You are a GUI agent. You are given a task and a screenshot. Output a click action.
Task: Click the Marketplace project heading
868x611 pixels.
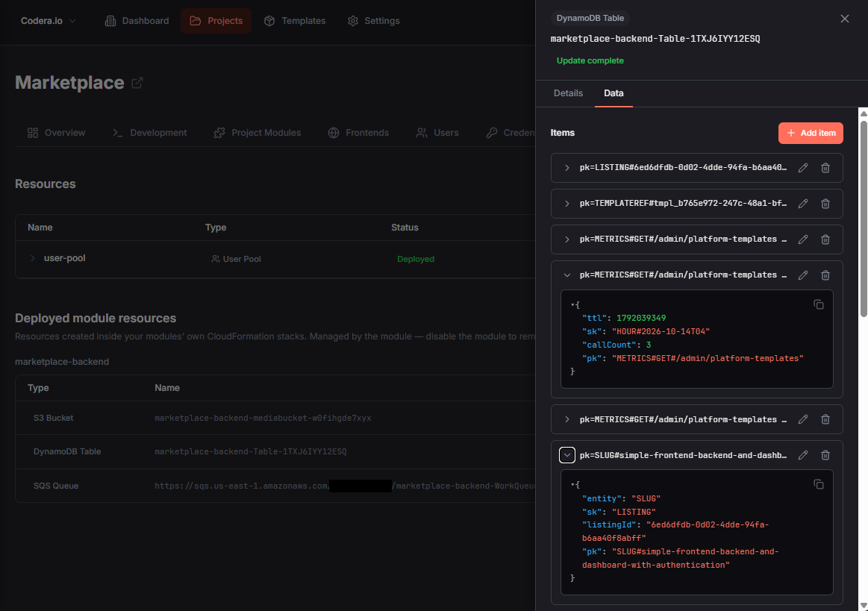pos(69,83)
